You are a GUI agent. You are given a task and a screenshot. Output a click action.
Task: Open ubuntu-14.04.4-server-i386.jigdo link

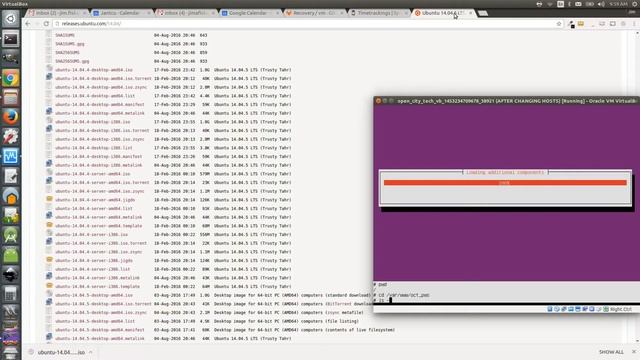click(x=94, y=260)
